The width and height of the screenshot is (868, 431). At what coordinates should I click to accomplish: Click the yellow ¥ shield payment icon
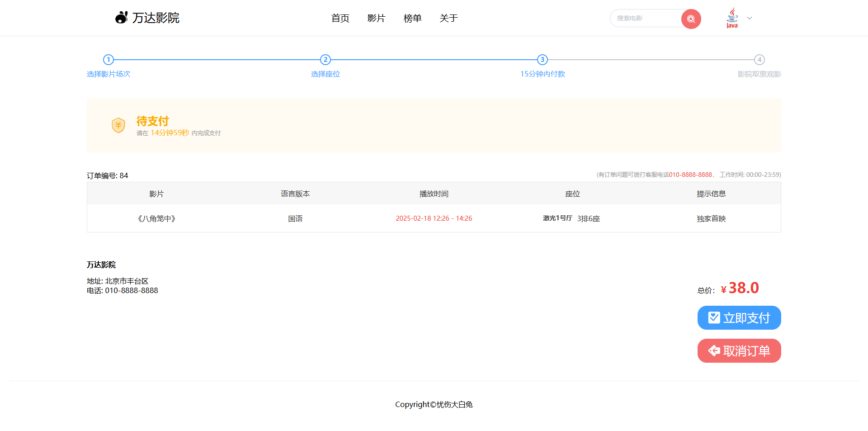(118, 125)
